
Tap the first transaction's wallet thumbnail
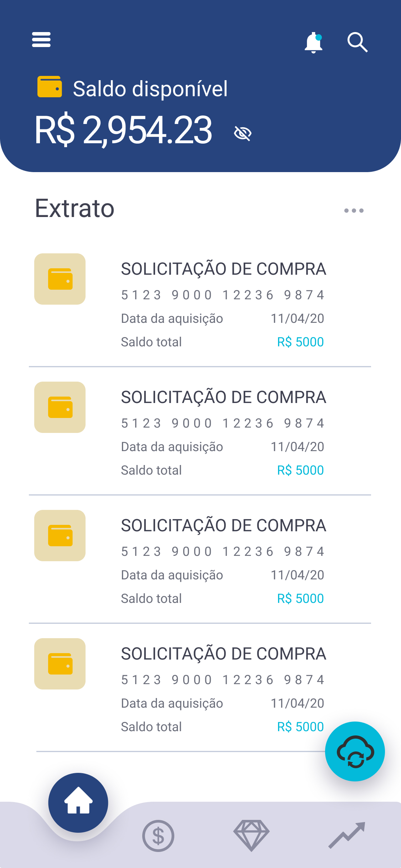click(60, 279)
